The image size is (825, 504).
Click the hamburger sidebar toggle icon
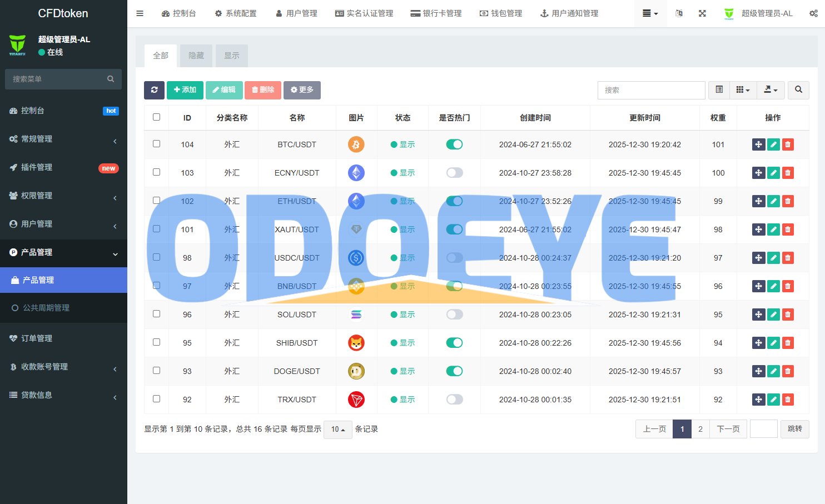coord(140,13)
